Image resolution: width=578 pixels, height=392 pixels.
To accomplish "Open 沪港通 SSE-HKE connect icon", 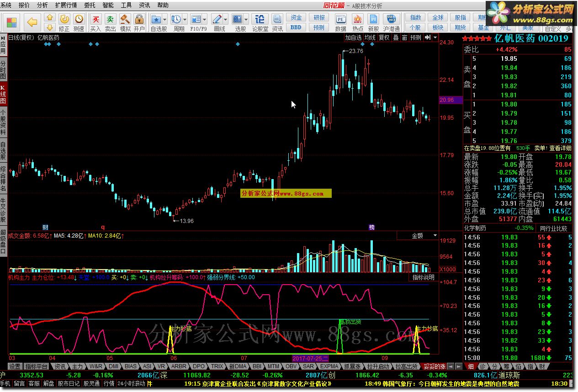I will pos(391,22).
